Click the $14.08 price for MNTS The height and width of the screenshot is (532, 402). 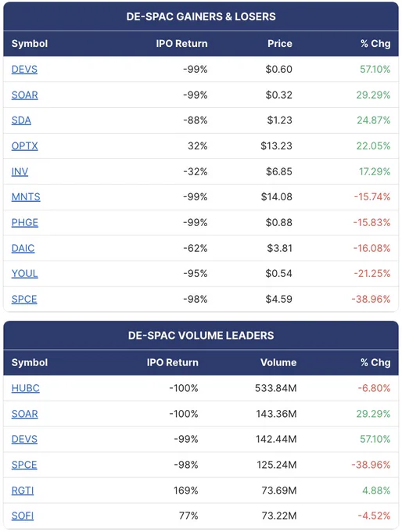click(277, 197)
